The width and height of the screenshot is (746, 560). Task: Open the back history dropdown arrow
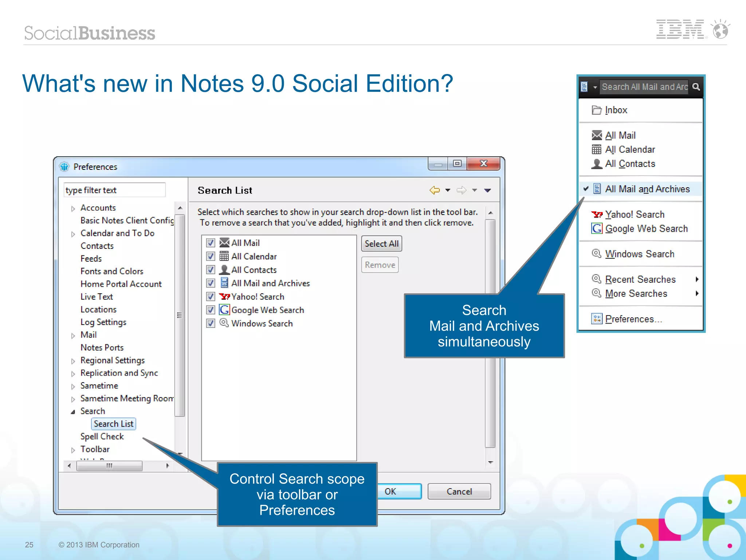pos(448,190)
